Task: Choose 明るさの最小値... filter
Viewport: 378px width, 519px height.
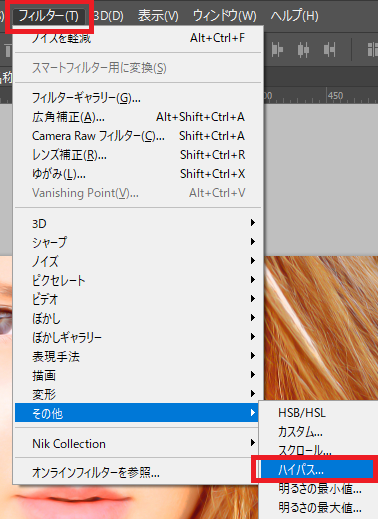Action: point(319,489)
